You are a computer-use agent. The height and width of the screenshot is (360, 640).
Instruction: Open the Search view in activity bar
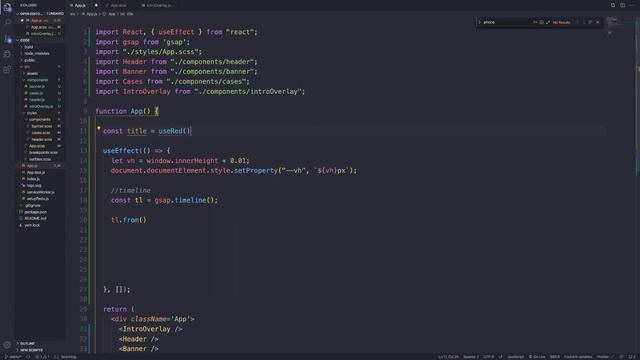coord(7,22)
